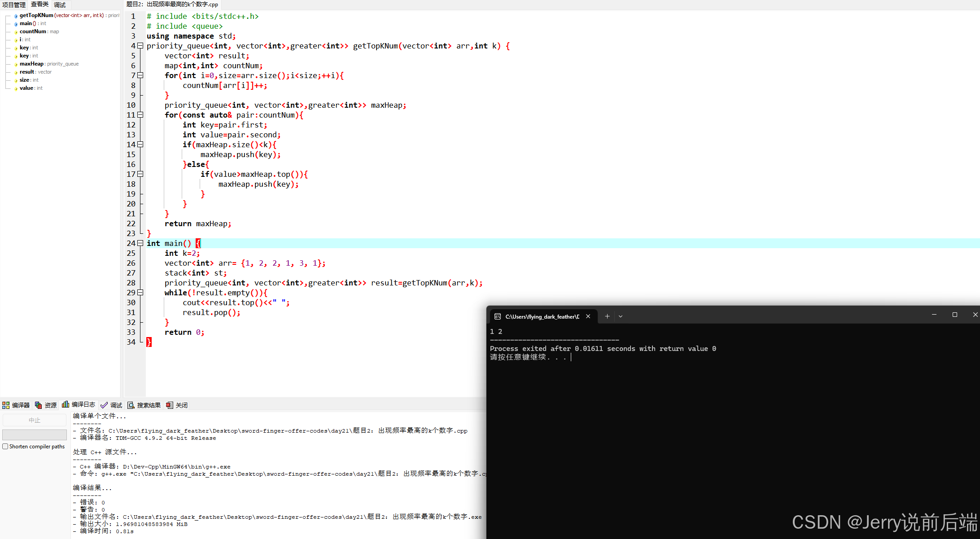Select the 编译日志 compile log tab
Viewport: 980px width, 539px height.
click(x=79, y=405)
